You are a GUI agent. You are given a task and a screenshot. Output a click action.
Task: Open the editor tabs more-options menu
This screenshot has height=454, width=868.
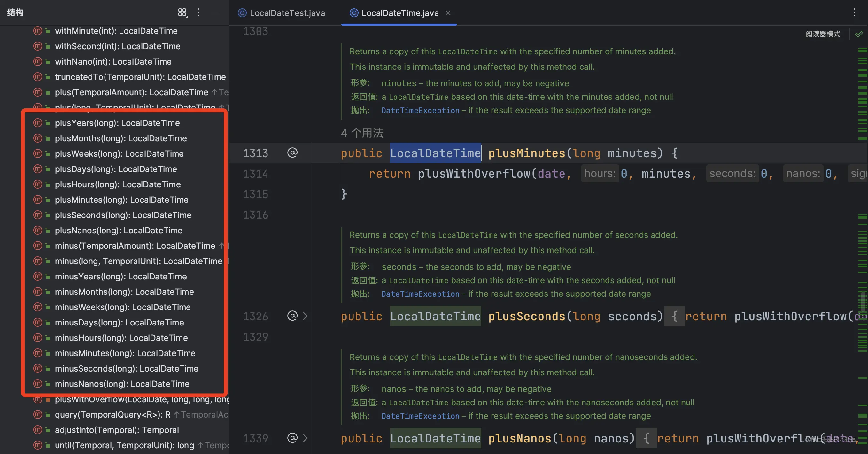pyautogui.click(x=854, y=13)
